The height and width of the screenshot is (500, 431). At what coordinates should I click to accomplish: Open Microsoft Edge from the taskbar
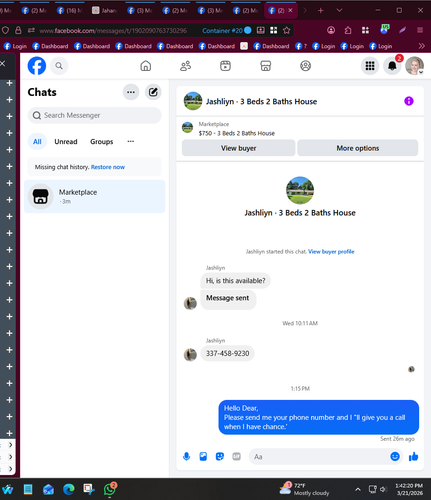(x=69, y=489)
